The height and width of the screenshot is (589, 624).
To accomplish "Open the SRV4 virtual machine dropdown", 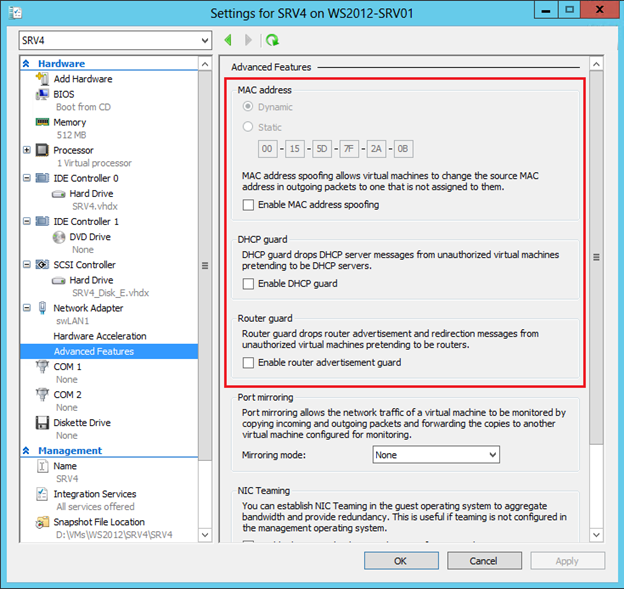I will (115, 41).
